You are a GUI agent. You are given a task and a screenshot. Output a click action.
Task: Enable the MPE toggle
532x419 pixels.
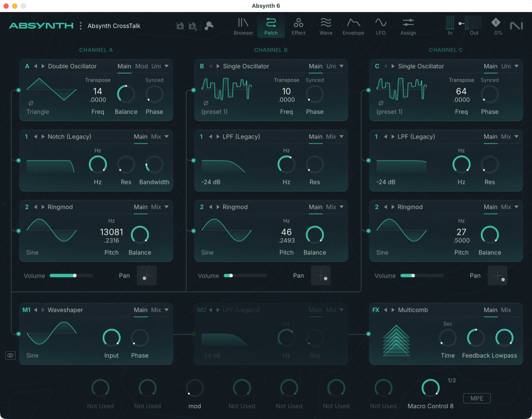tap(477, 398)
